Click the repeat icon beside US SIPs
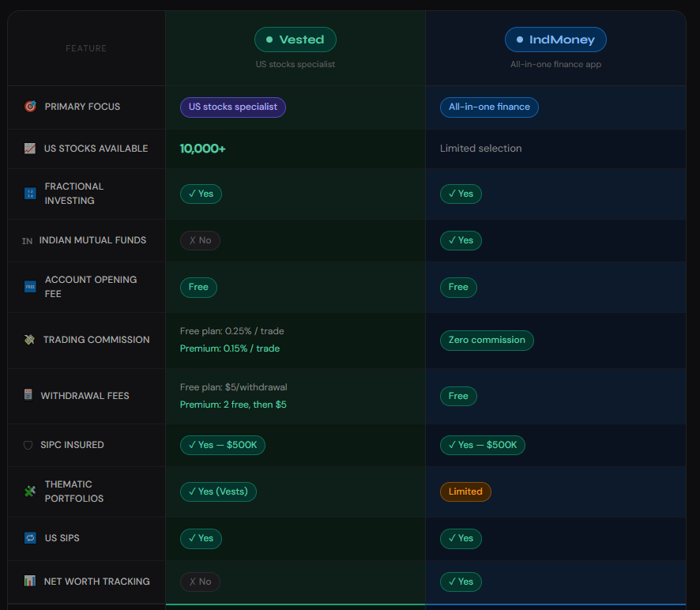The width and height of the screenshot is (700, 610). coord(30,538)
